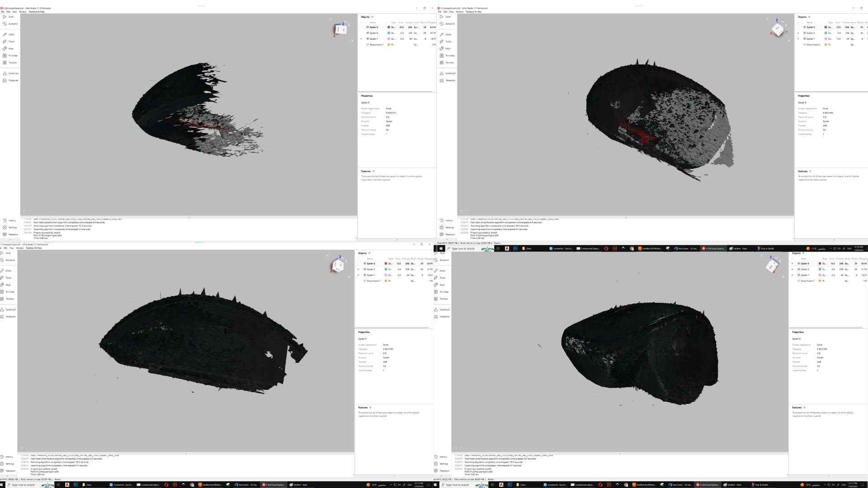Hide Spider 6 scan in top-right window
This screenshot has height=488, width=868.
[798, 33]
